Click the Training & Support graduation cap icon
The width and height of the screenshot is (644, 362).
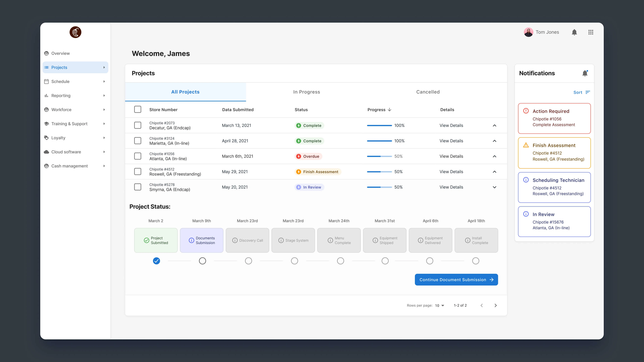(x=46, y=124)
